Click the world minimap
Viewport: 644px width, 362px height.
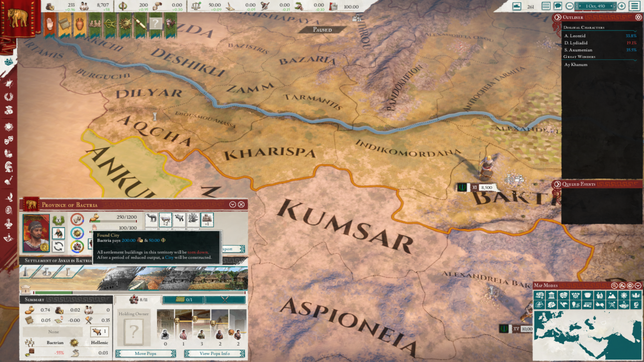point(587,335)
